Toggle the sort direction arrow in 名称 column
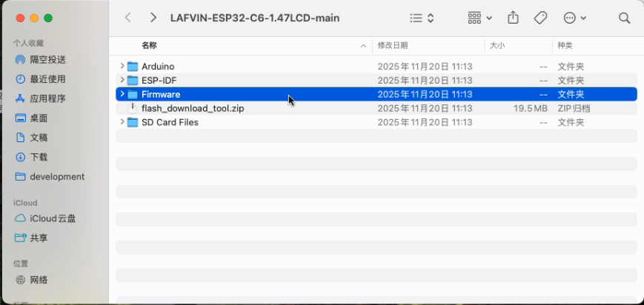Screen dimensions: 644x305 click(363, 46)
